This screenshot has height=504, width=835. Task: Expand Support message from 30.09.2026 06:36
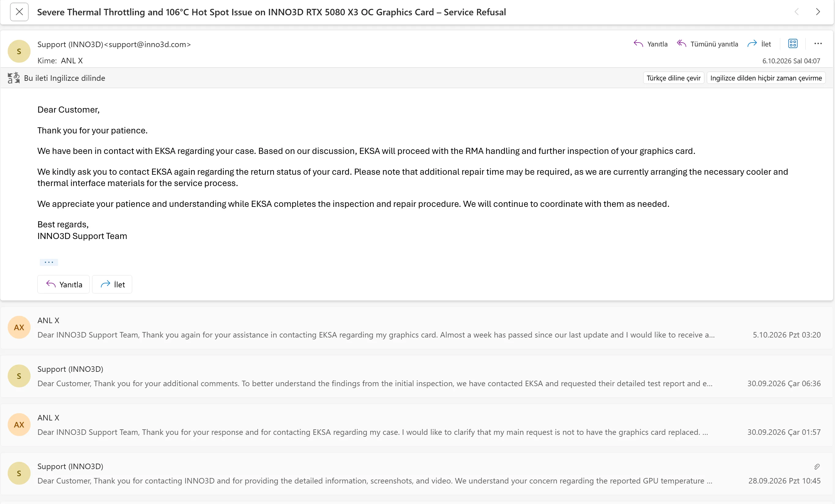click(417, 376)
